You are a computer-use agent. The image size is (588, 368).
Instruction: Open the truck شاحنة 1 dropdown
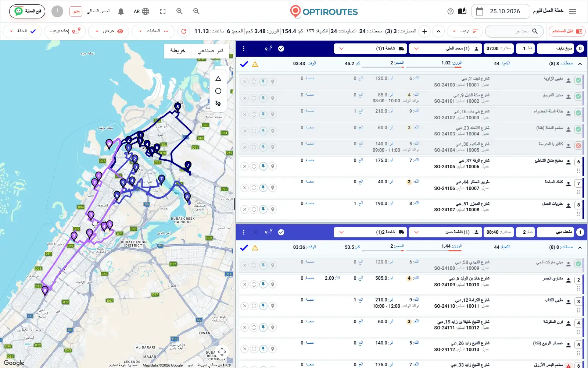click(370, 49)
